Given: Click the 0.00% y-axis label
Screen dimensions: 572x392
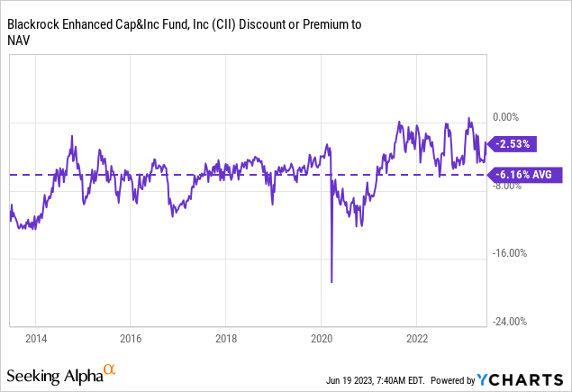Looking at the screenshot, I should pyautogui.click(x=505, y=117).
